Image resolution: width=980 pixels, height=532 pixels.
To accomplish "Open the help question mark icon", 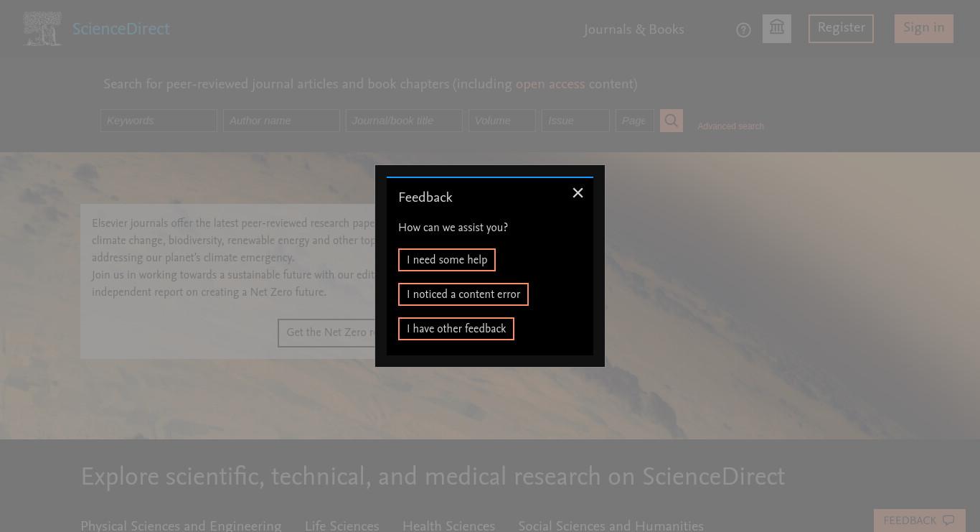I will tap(743, 29).
